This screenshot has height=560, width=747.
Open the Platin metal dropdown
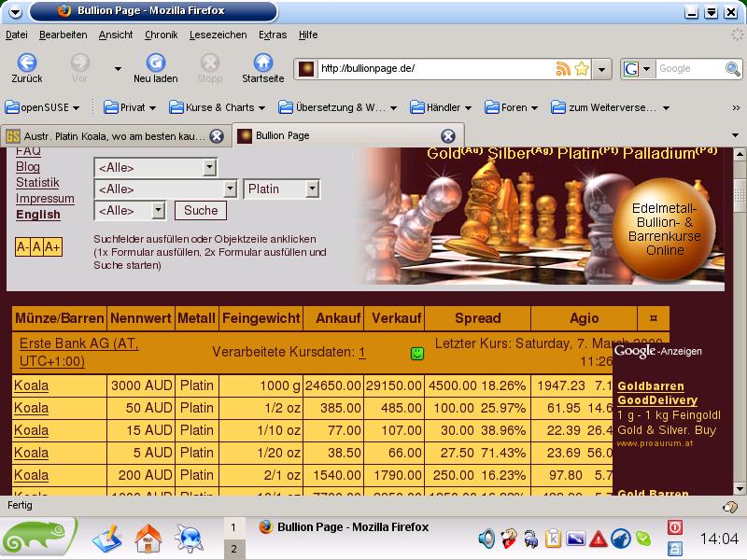pyautogui.click(x=282, y=189)
